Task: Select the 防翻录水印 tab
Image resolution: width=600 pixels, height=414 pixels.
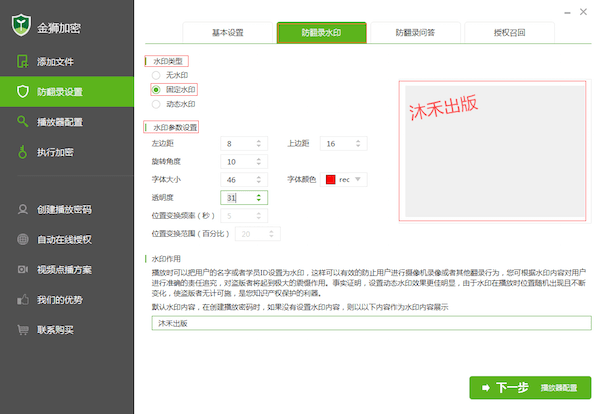Action: 321,33
